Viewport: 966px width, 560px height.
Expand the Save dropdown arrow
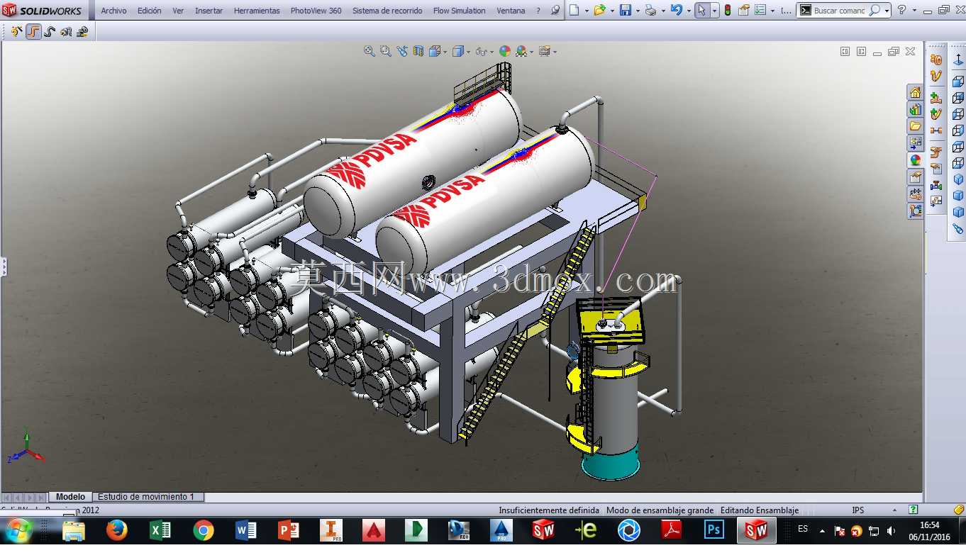click(x=637, y=11)
